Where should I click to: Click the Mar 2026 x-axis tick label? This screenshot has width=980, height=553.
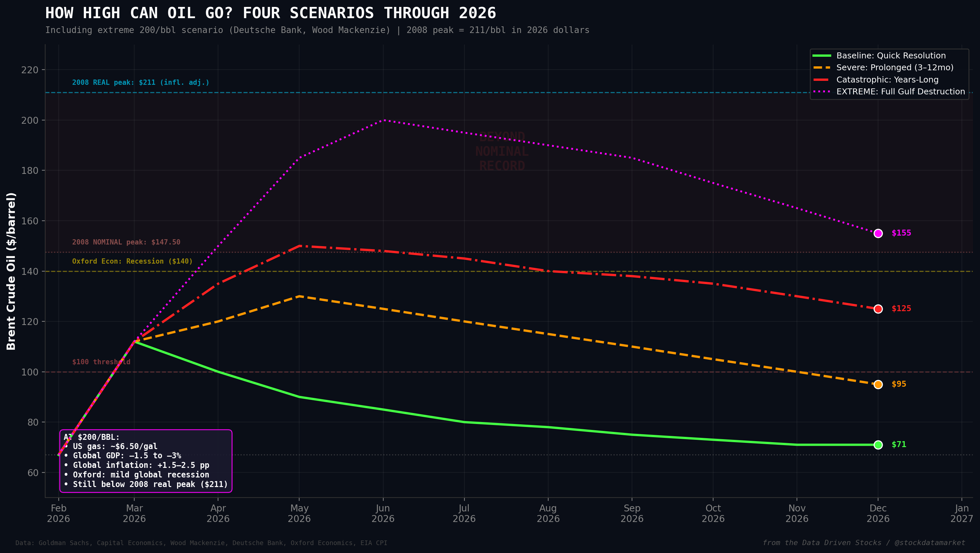coord(134,513)
